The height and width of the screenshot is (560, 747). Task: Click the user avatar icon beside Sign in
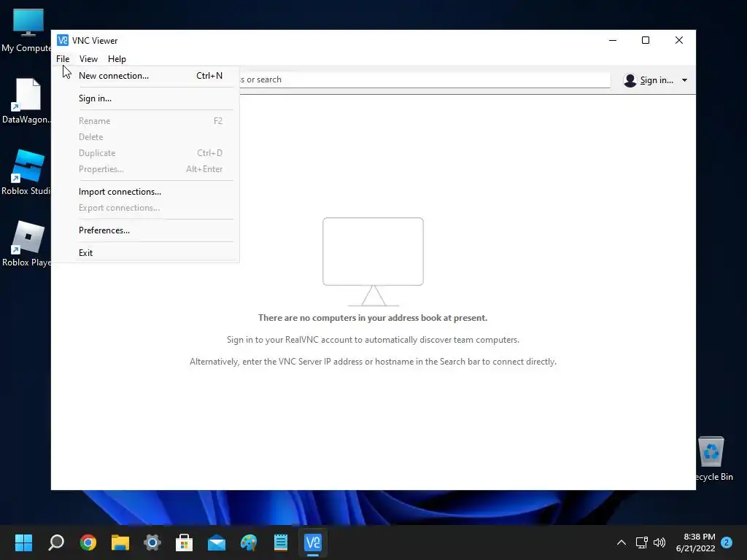coord(630,80)
